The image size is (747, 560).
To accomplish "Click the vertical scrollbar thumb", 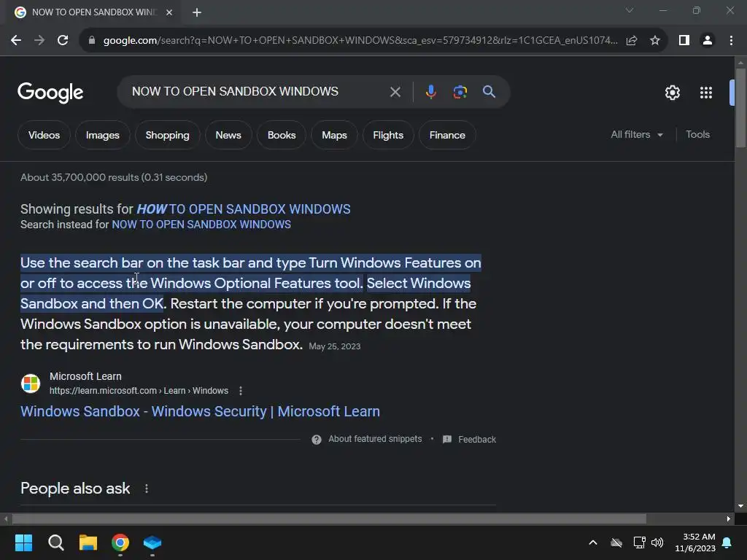I will click(x=740, y=109).
